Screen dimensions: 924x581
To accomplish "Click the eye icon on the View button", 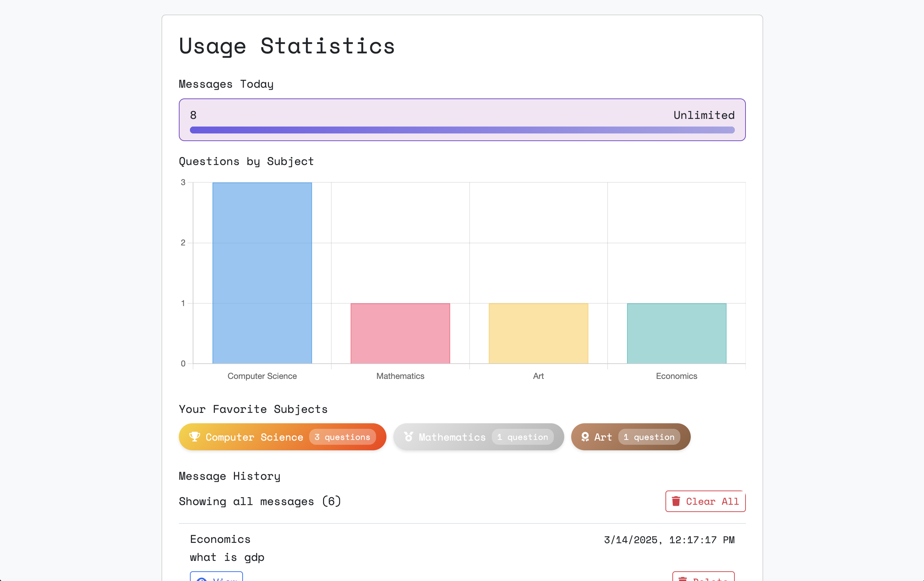I will tap(201, 579).
